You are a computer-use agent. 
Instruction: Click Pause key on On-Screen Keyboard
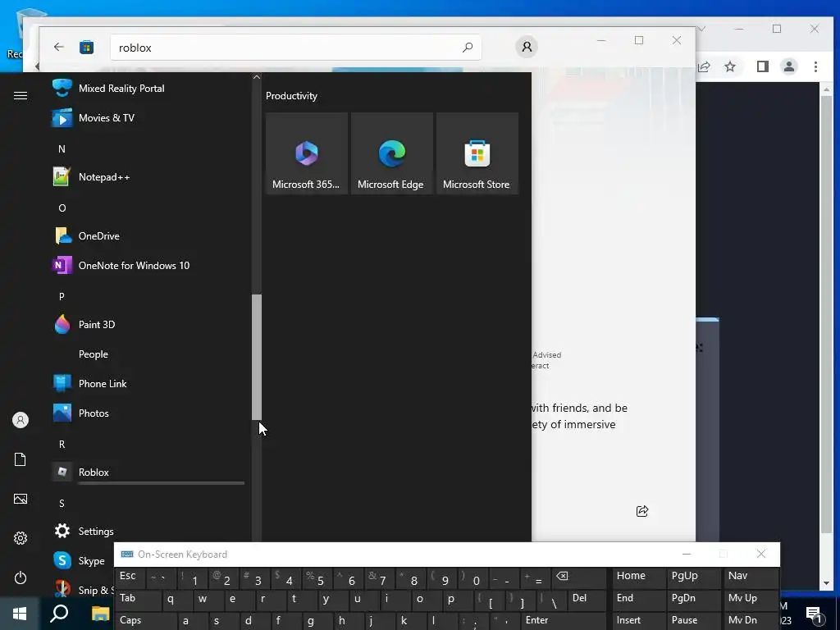[694, 622]
